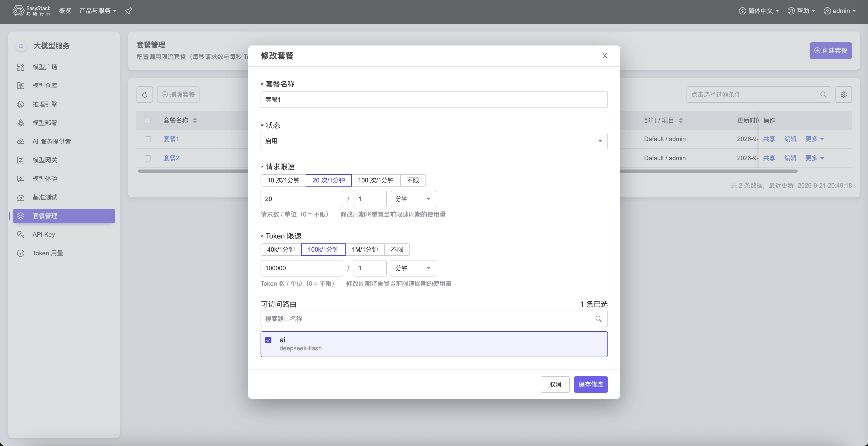Image resolution: width=868 pixels, height=446 pixels.
Task: Click 保存修改 button
Action: [x=591, y=384]
